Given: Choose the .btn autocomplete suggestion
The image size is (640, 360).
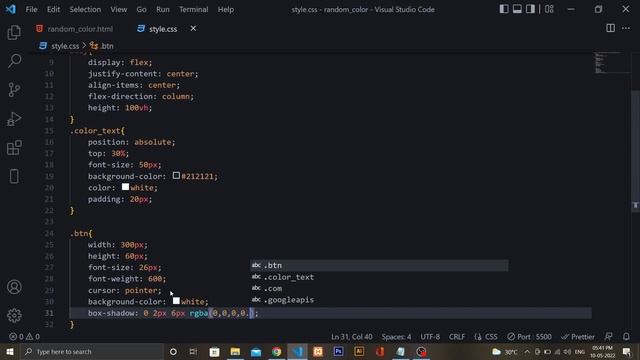Looking at the screenshot, I should pos(379,265).
